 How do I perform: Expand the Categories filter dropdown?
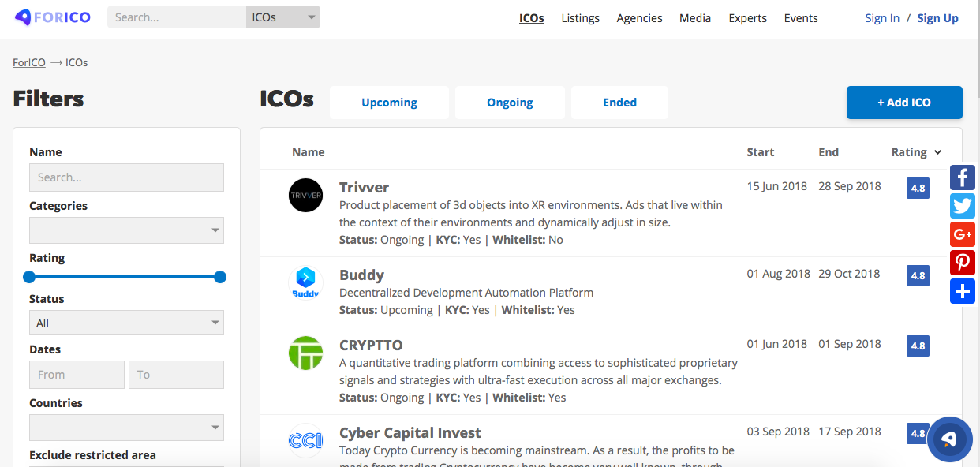(x=126, y=230)
